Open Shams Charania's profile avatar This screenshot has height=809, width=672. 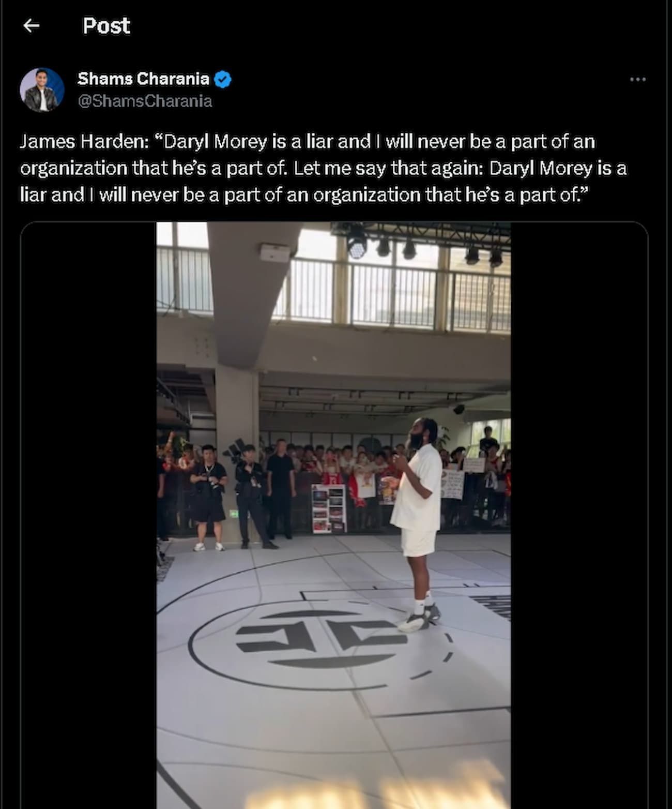coord(42,89)
